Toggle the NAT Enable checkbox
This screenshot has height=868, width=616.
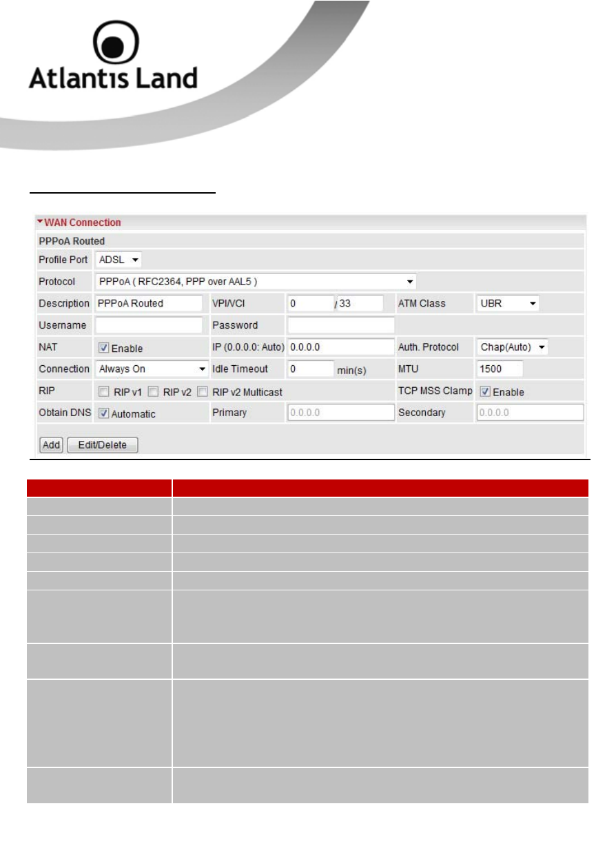point(103,348)
